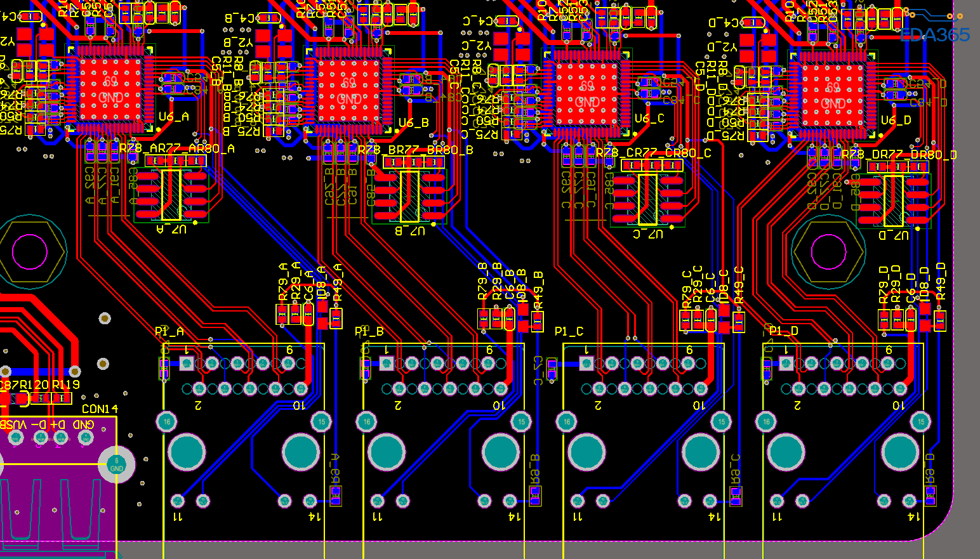
Task: Select the mounting hole left of U7_D
Action: [828, 252]
